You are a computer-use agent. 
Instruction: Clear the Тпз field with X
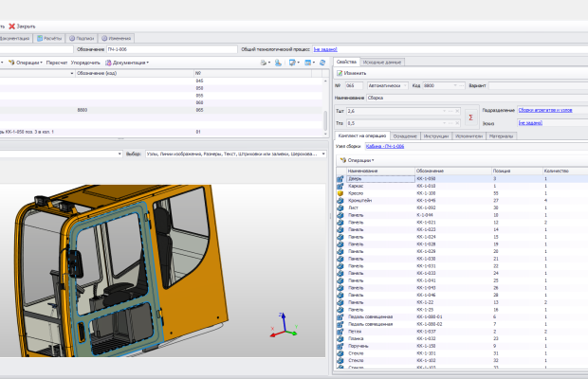[457, 123]
